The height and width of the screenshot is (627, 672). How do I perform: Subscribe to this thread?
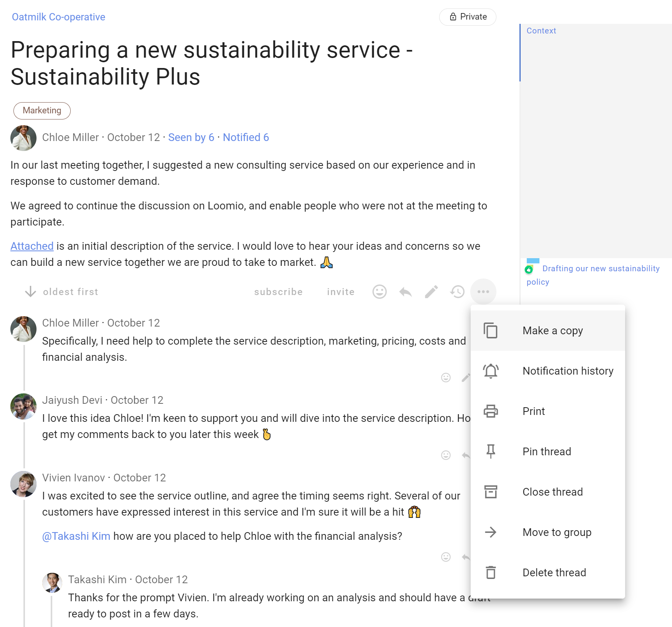pos(278,292)
